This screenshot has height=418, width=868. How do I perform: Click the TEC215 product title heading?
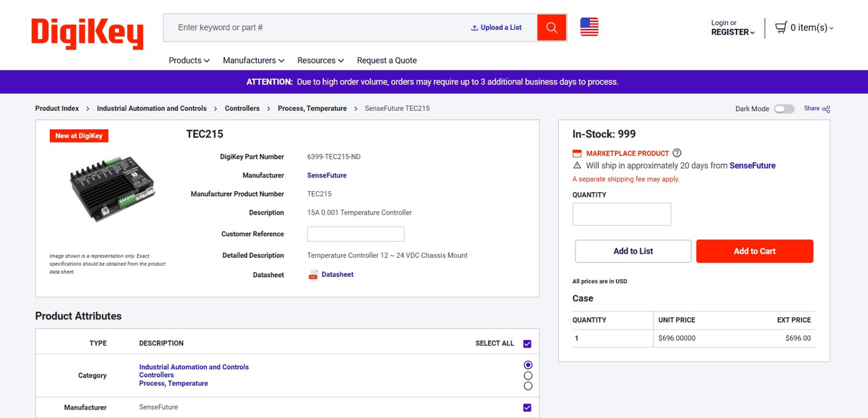coord(205,134)
